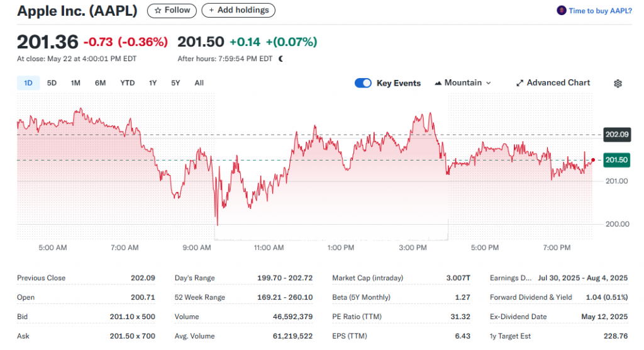Image resolution: width=644 pixels, height=350 pixels.
Task: Open the Time to buy AAPL? link
Action: pos(600,11)
